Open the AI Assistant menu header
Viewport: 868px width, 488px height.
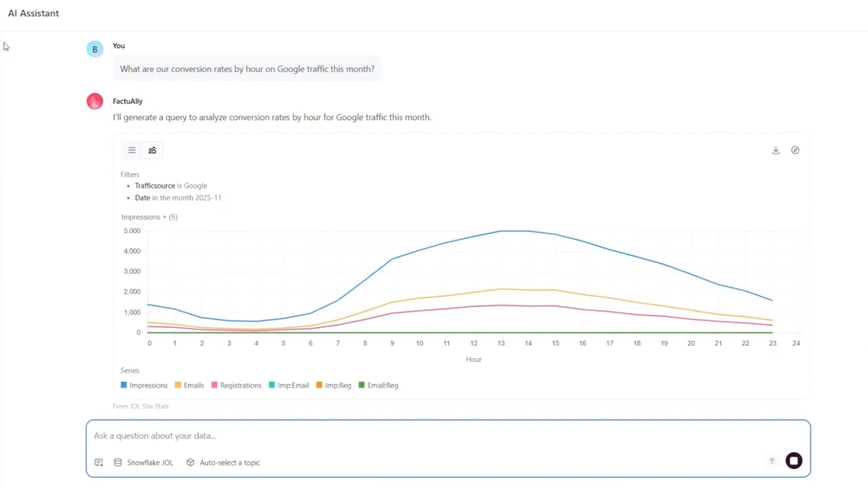point(33,13)
